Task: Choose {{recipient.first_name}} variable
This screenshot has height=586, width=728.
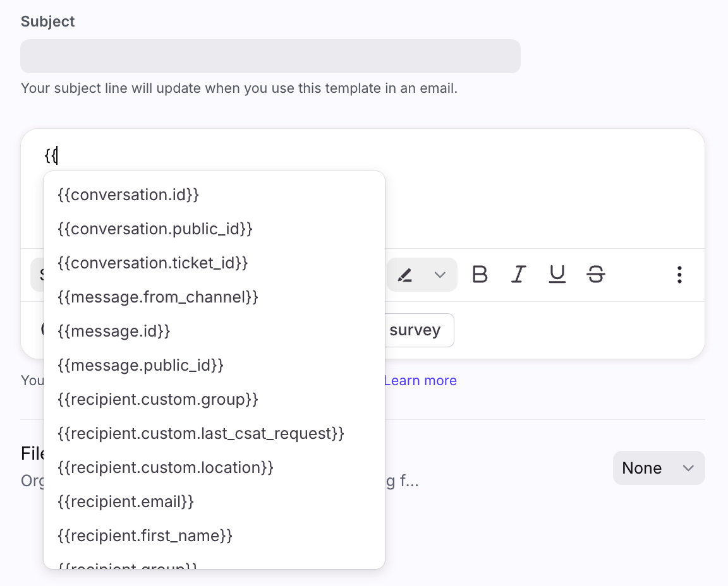Action: [145, 535]
